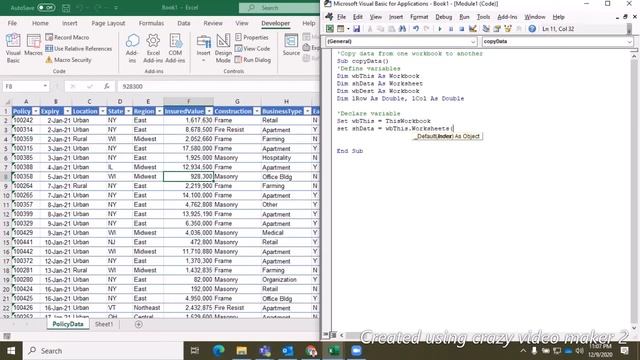Open Project Explorer icon in VBA toolbar
The image size is (640, 360).
(486, 29)
